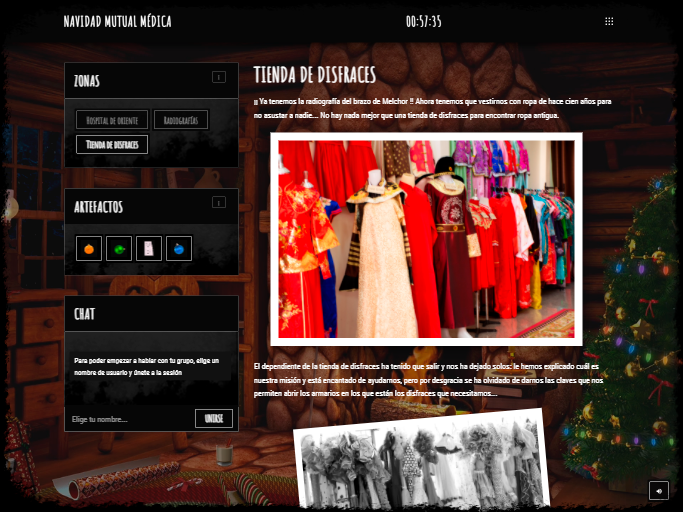Switch to the Radiografías zone

(180, 120)
